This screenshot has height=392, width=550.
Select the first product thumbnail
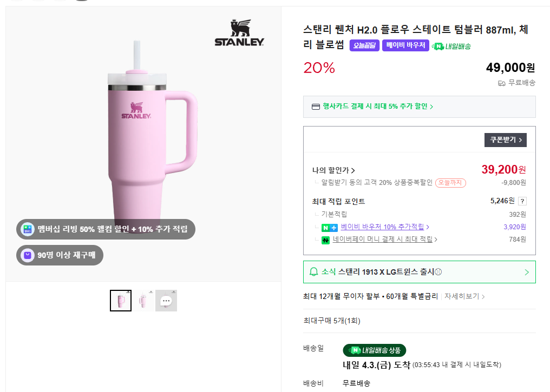121,301
